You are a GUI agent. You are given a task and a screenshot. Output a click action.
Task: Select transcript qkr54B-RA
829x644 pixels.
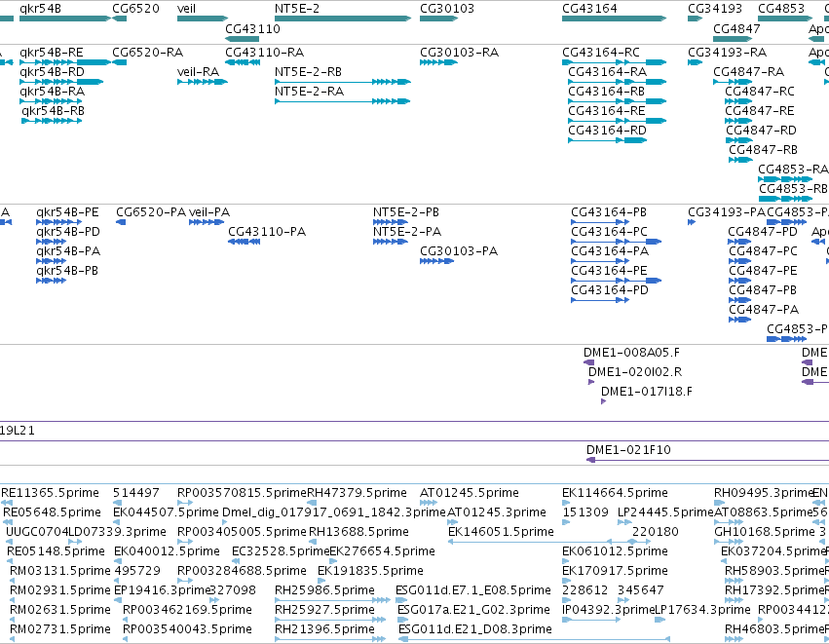tap(51, 101)
